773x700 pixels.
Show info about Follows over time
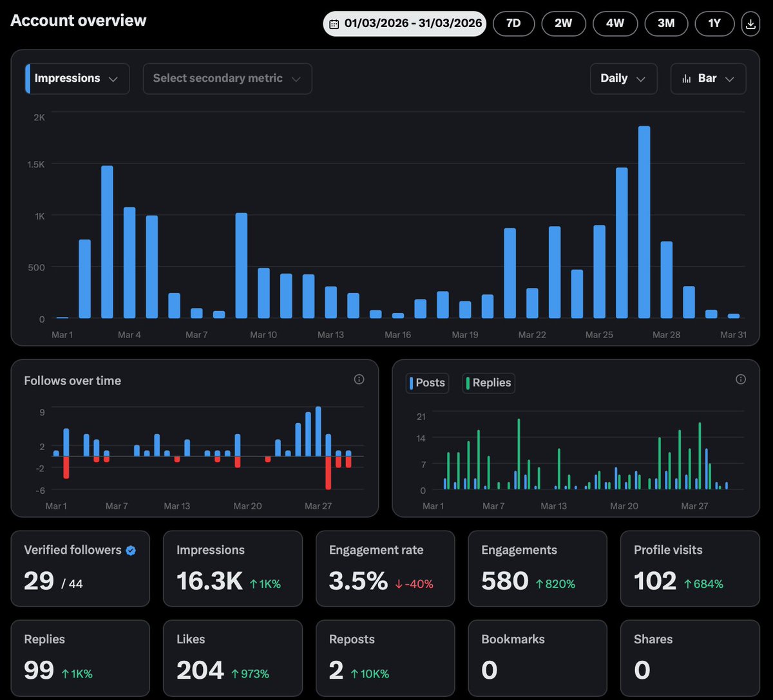coord(359,379)
